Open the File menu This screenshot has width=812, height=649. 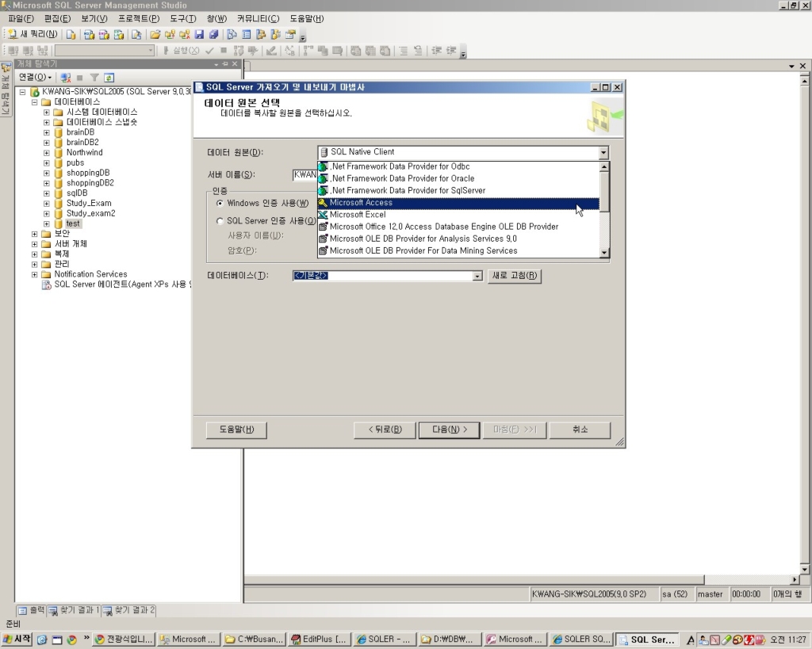click(x=21, y=19)
